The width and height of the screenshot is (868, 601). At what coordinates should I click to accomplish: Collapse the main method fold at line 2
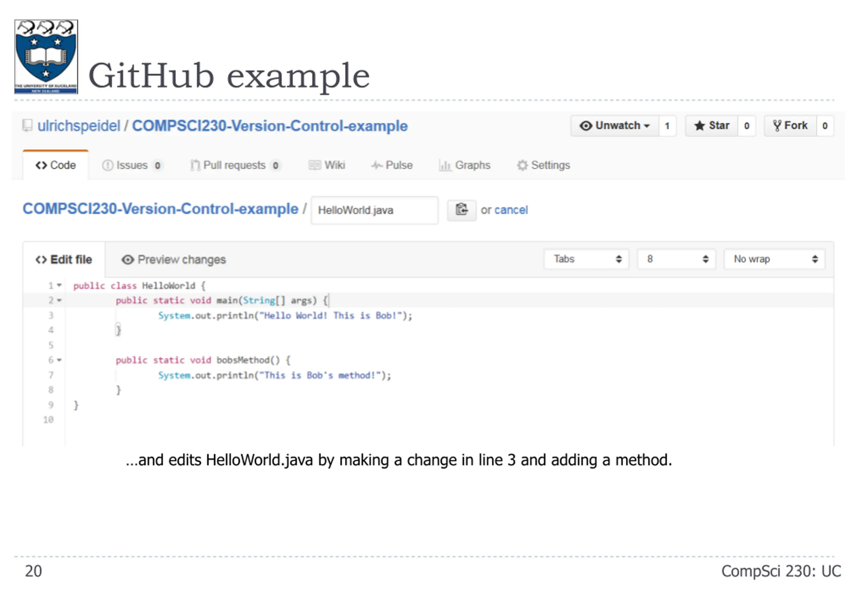59,300
